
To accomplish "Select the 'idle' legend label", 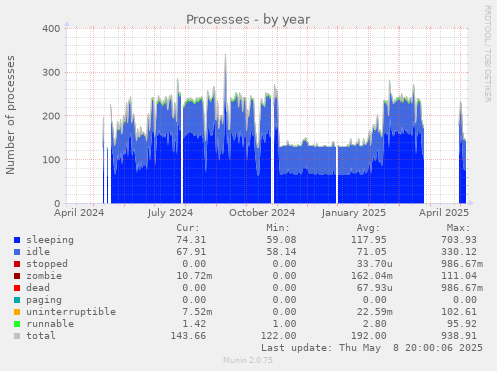I will click(38, 252).
